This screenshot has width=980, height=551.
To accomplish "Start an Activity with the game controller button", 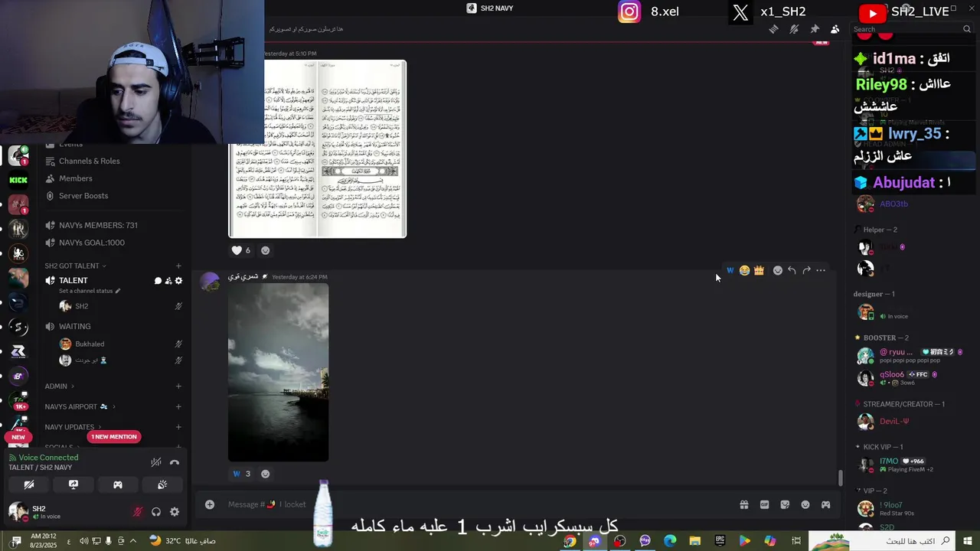I will pos(118,485).
